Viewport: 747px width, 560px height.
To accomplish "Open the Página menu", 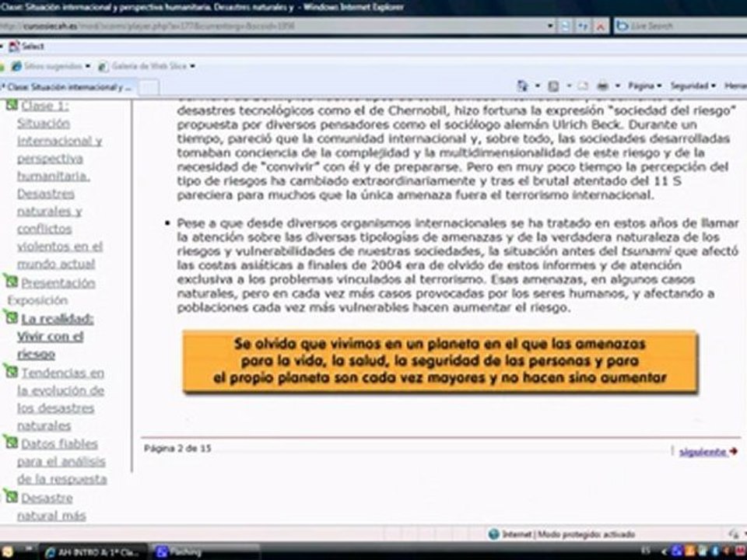I will click(644, 86).
